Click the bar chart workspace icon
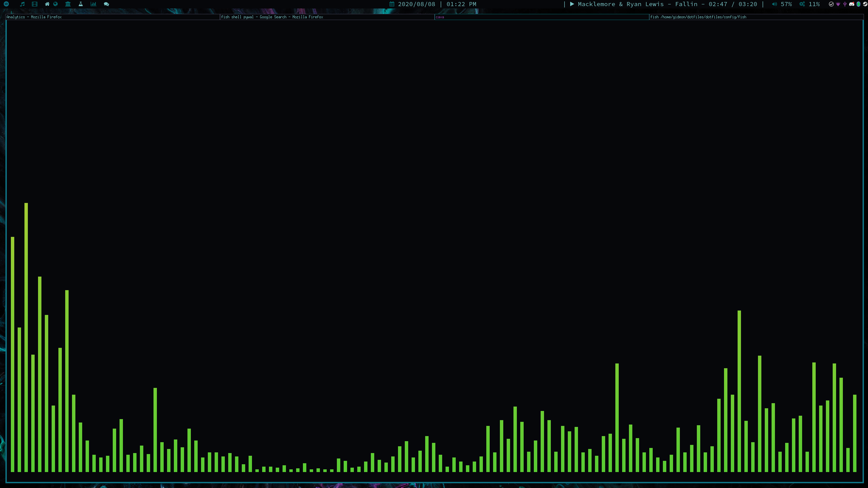The image size is (868, 488). pos(93,4)
